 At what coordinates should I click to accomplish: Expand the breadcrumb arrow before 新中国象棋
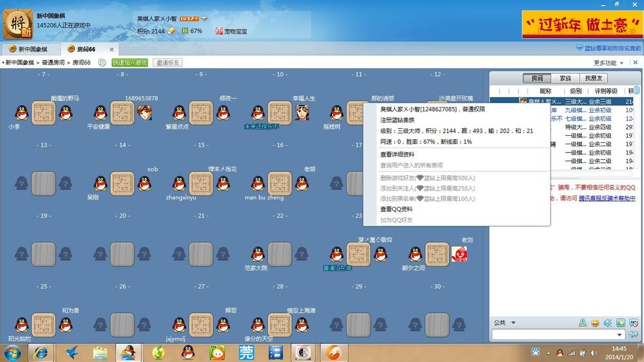click(x=3, y=62)
